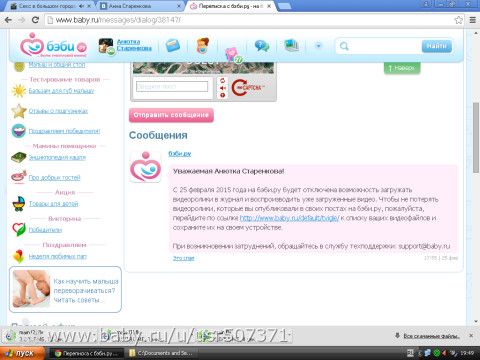
Task: Open the baby.ru video list link in message
Action: click(x=289, y=218)
